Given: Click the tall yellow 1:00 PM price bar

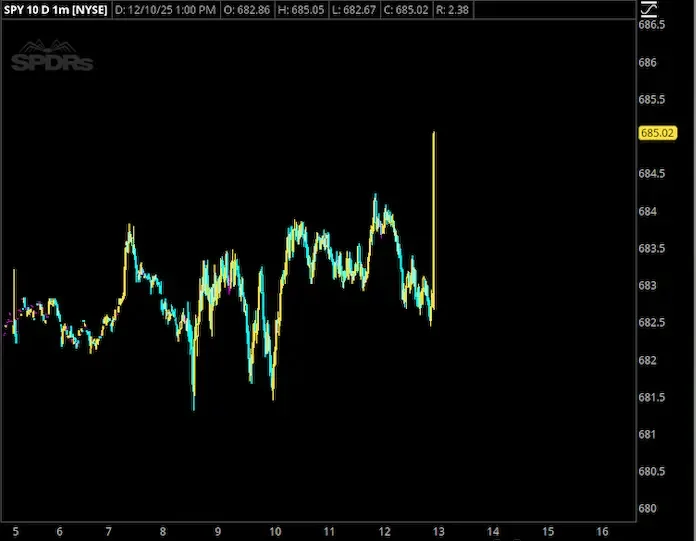Looking at the screenshot, I should coord(434,220).
